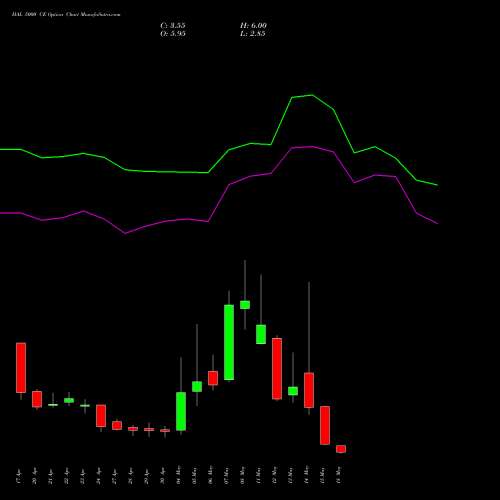500x500 pixels.
Task: Click the chart title text at top left
Action: (x=66, y=14)
